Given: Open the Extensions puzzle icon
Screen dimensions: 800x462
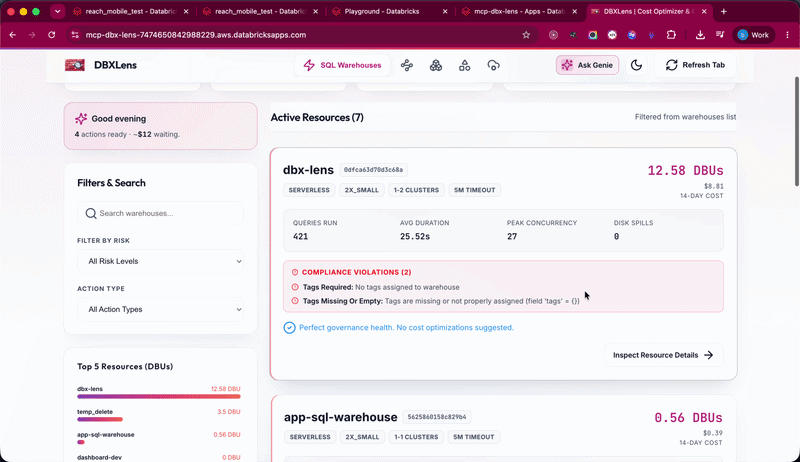Looking at the screenshot, I should [x=671, y=35].
